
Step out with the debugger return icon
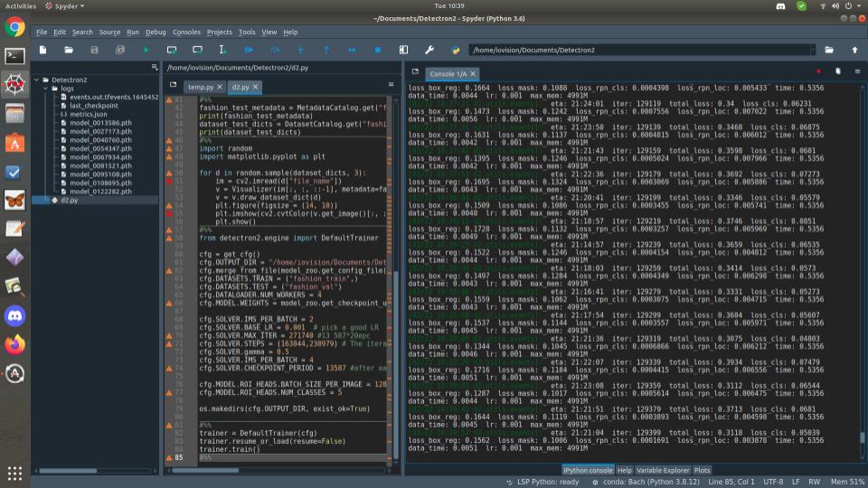[326, 50]
